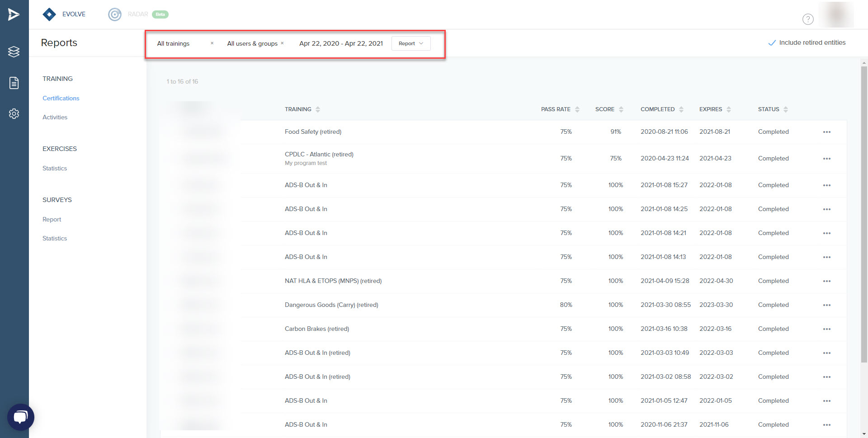Click the date range Apr 22, 2020 field

click(x=341, y=43)
